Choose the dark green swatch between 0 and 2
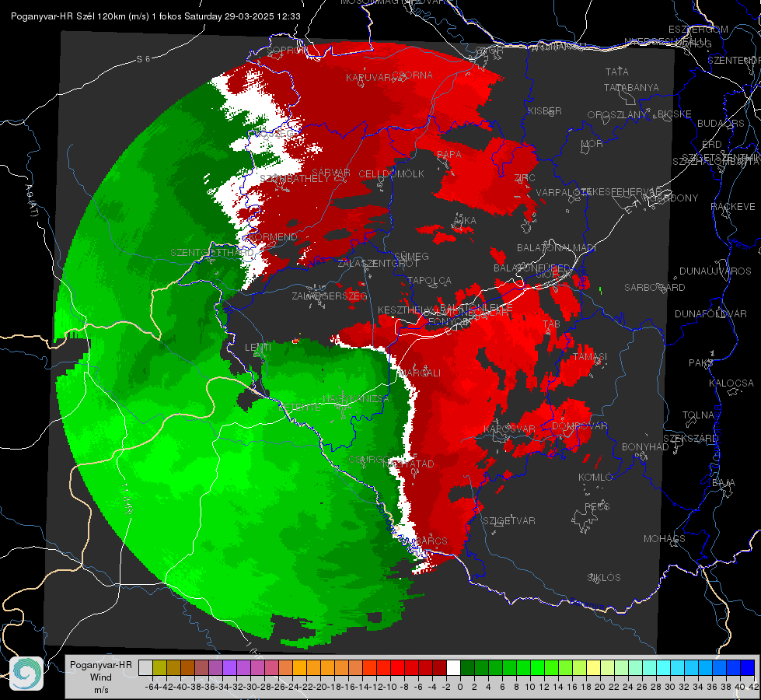Image resolution: width=761 pixels, height=700 pixels. click(x=467, y=667)
